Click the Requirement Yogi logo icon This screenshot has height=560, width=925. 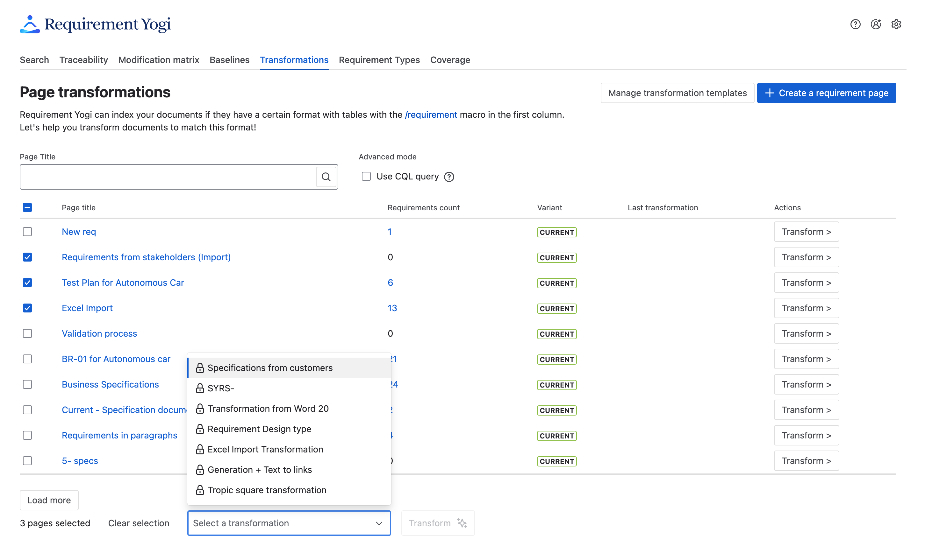click(30, 24)
